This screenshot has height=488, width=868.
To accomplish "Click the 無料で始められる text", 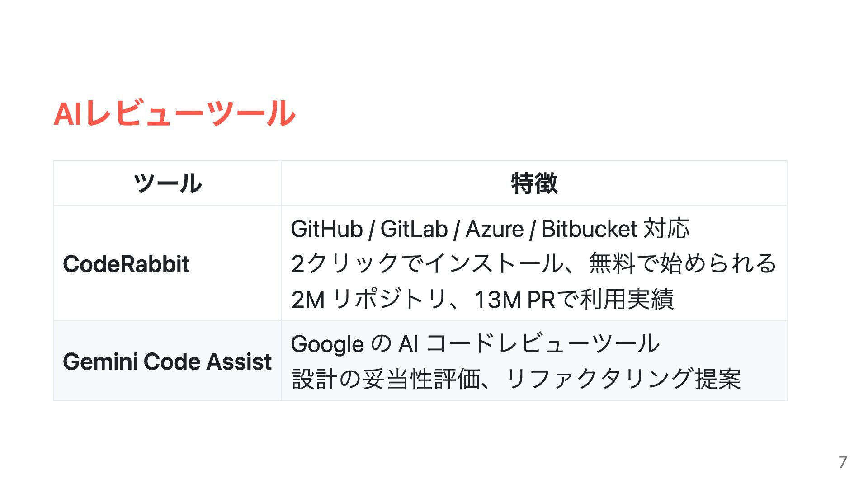I will pos(682,263).
